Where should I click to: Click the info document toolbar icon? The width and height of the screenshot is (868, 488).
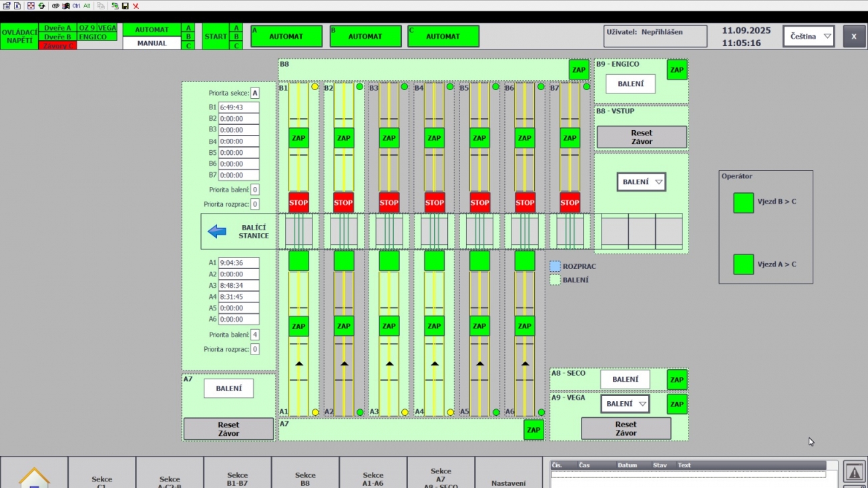point(17,5)
